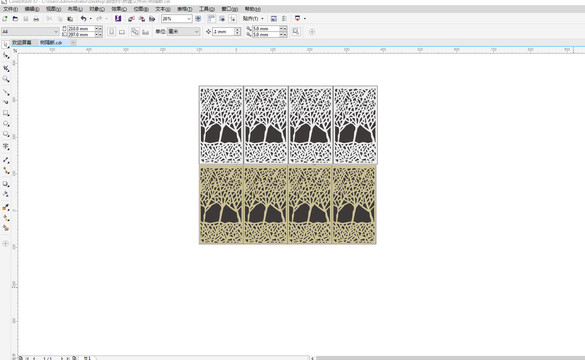Click the Print icon
Viewport: 585px width, 360px height.
[36, 19]
